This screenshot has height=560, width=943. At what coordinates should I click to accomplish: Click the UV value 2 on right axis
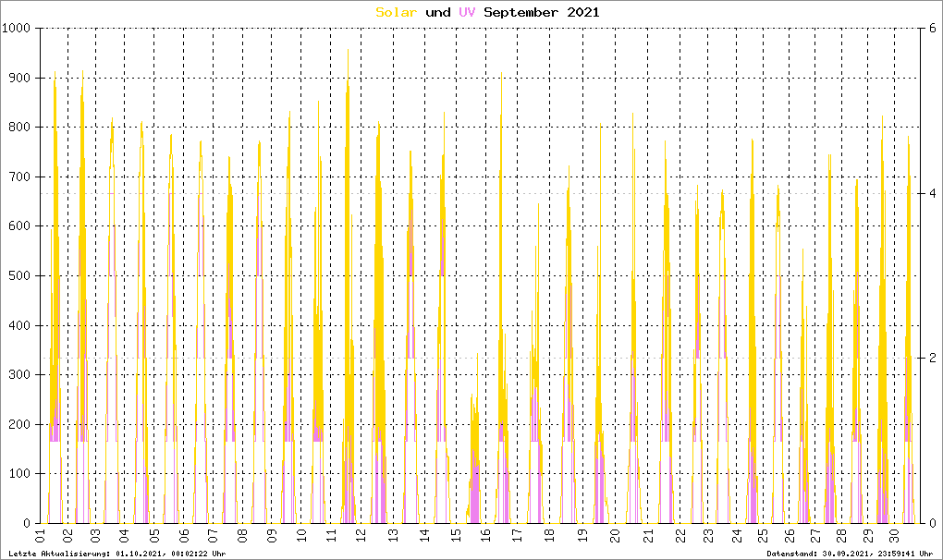pyautogui.click(x=934, y=358)
